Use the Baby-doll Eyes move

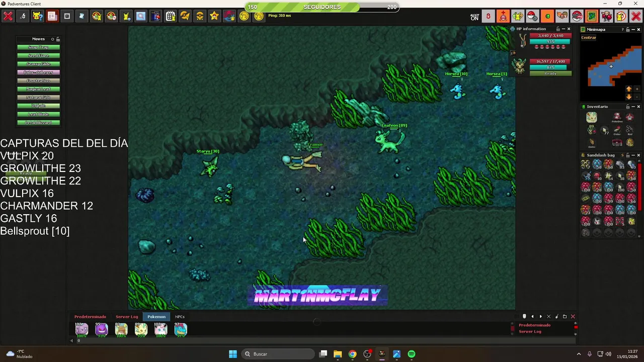(x=38, y=72)
